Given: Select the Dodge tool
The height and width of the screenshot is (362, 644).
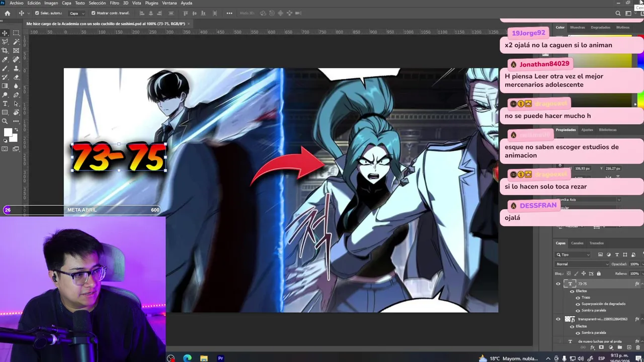Looking at the screenshot, I should point(5,95).
